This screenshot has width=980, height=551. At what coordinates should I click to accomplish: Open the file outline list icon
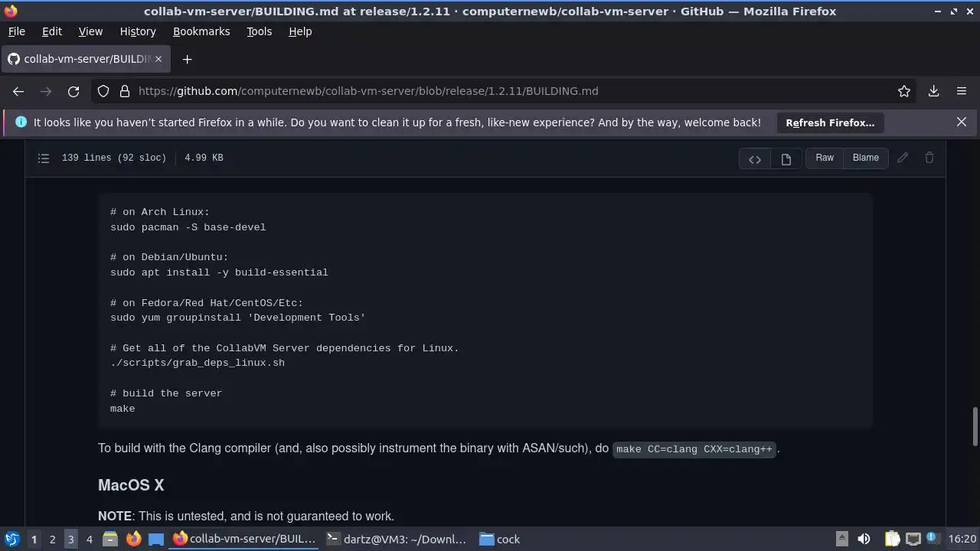[x=44, y=158]
